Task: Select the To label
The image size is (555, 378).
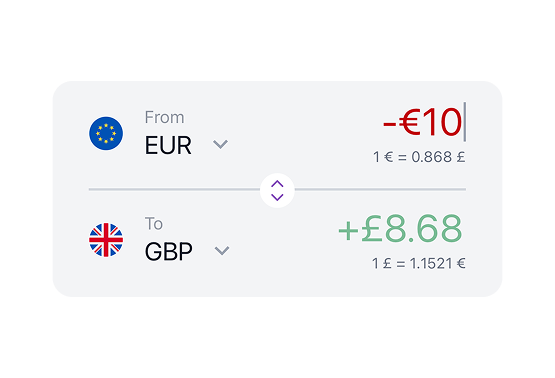Action: pos(154,224)
